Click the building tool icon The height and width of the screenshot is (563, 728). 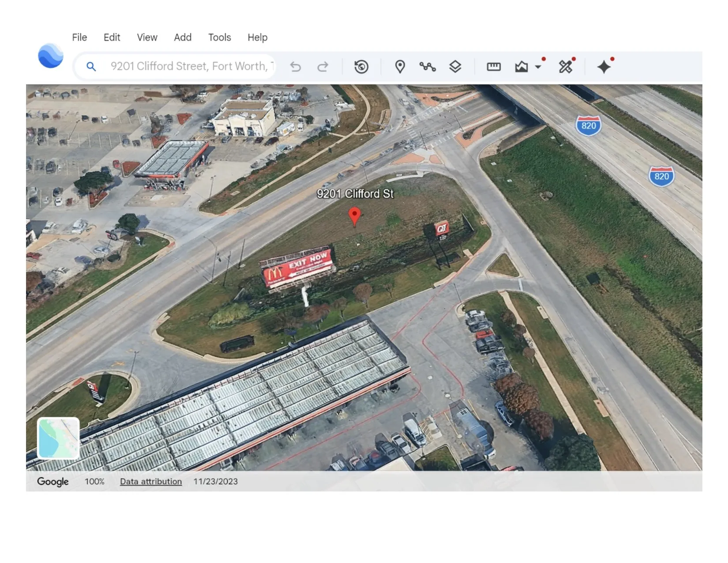coord(522,67)
